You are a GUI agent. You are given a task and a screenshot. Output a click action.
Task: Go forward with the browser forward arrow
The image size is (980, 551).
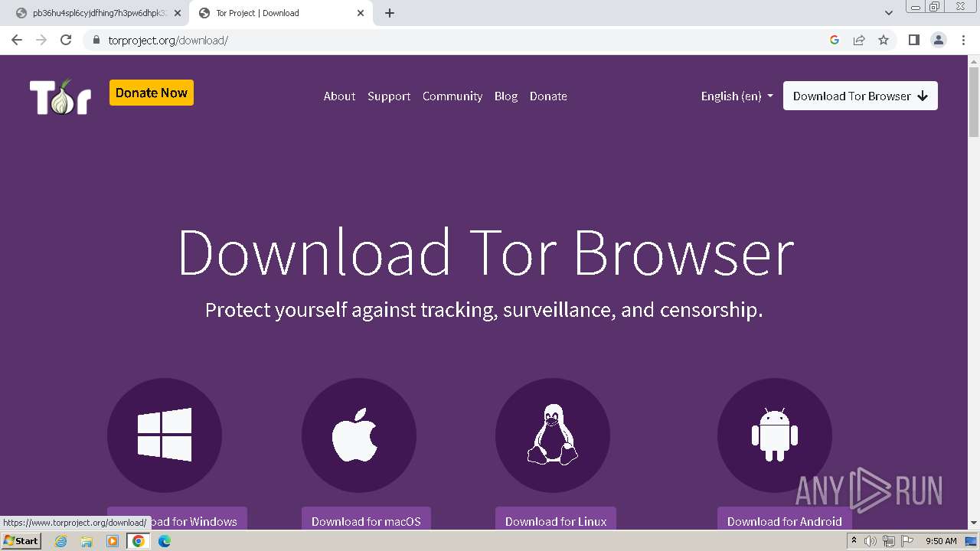pyautogui.click(x=41, y=40)
